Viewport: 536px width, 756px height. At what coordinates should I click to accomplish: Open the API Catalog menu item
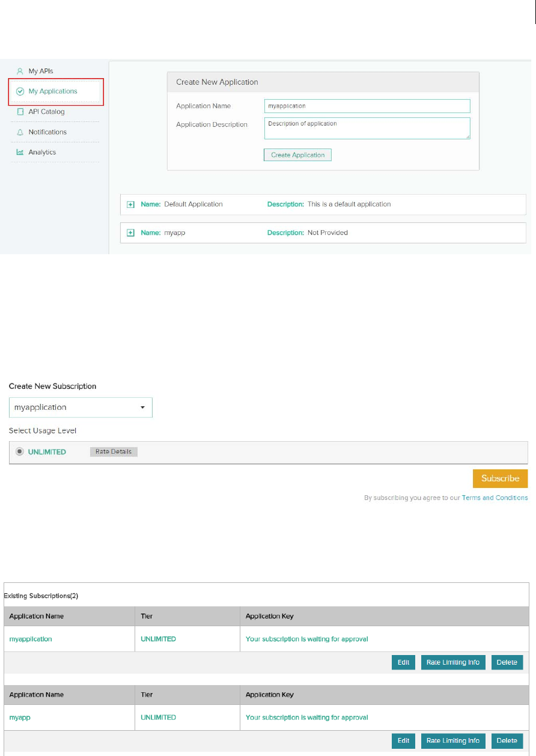[x=46, y=112]
